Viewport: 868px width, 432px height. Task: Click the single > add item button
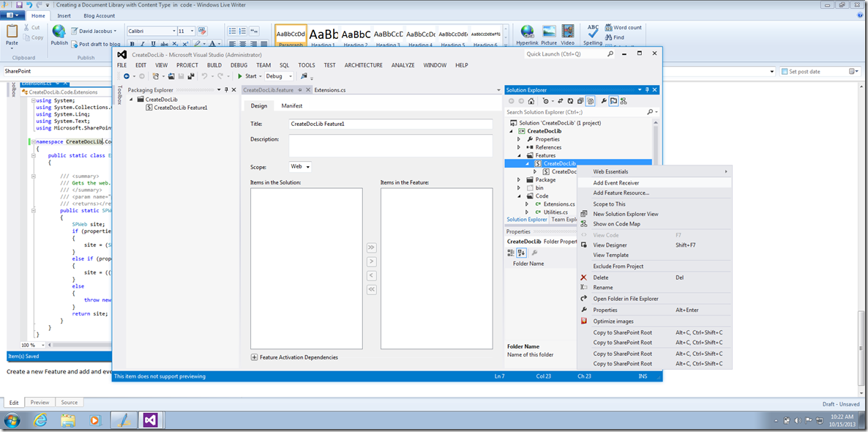point(372,261)
